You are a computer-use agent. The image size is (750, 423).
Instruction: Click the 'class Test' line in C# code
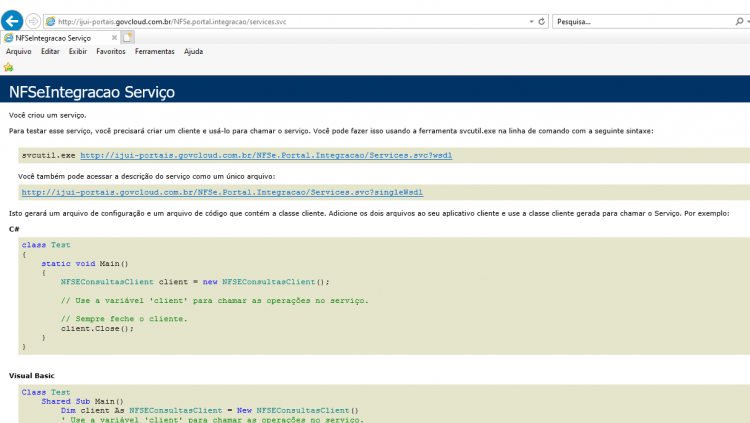tap(46, 245)
